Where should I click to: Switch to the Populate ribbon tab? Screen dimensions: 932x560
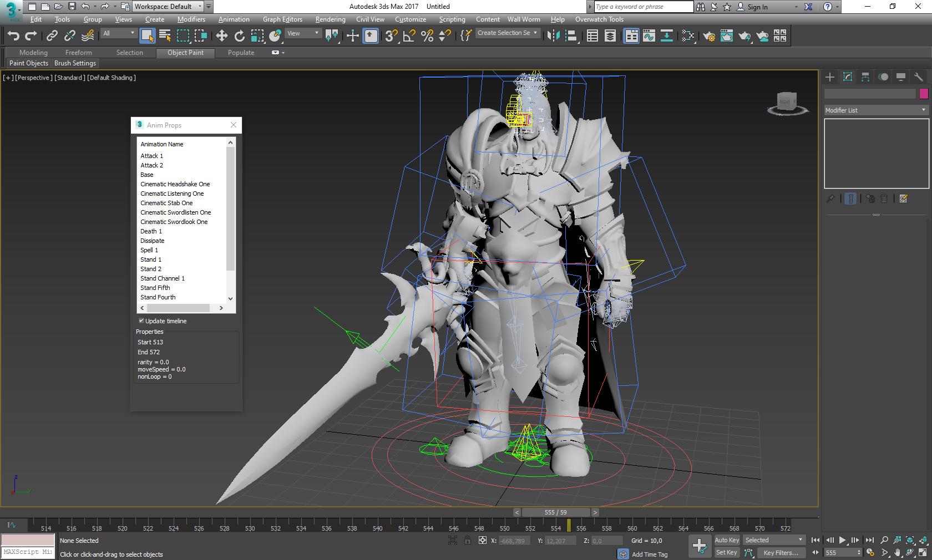tap(241, 53)
